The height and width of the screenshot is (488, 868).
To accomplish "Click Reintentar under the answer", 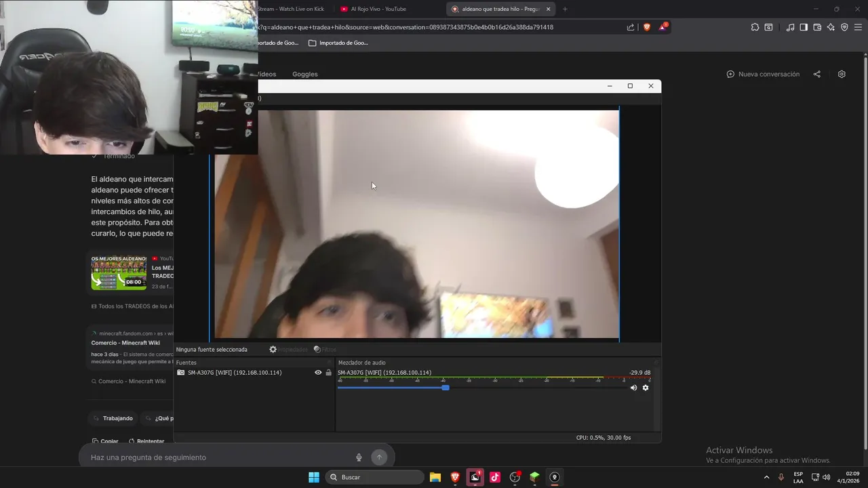I will 146,441.
